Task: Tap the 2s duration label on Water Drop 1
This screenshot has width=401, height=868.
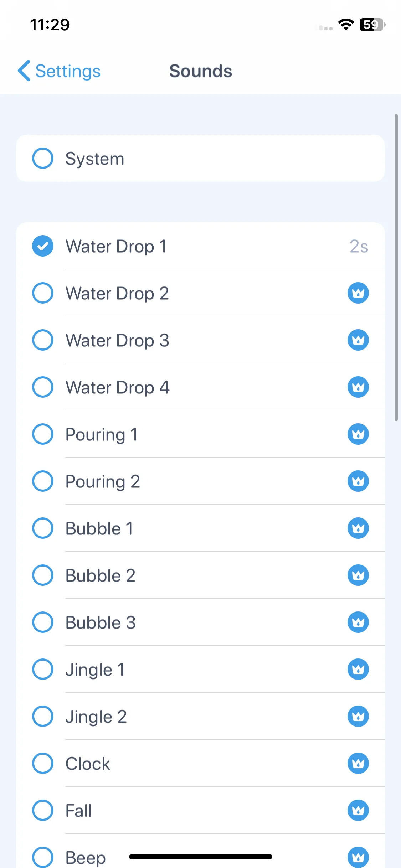Action: [359, 246]
